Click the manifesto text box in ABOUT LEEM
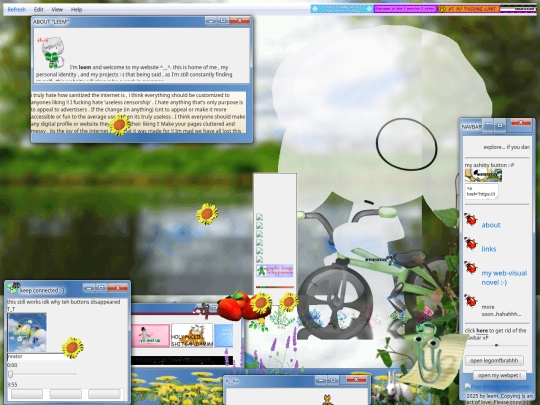Image resolution: width=540 pixels, height=405 pixels. pyautogui.click(x=138, y=112)
